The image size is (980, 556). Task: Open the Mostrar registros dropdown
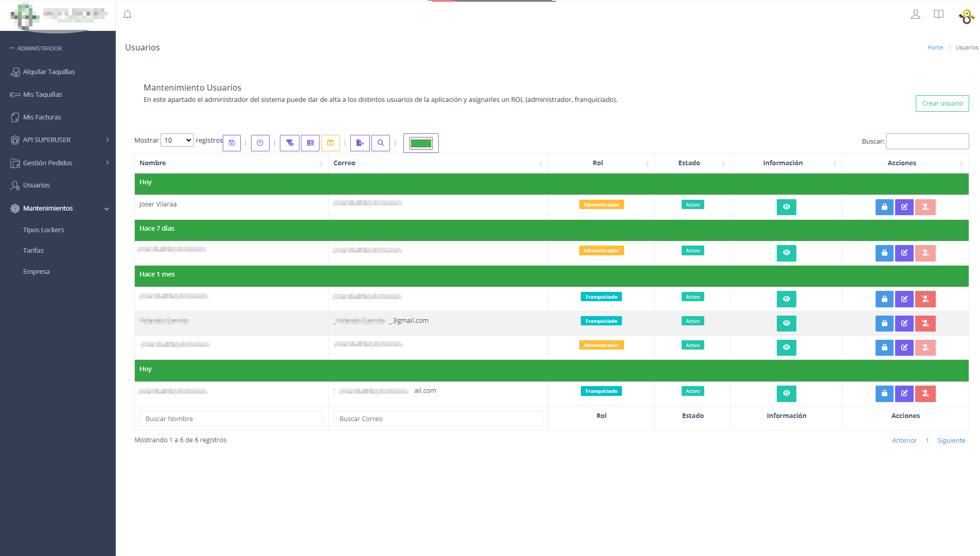(177, 140)
